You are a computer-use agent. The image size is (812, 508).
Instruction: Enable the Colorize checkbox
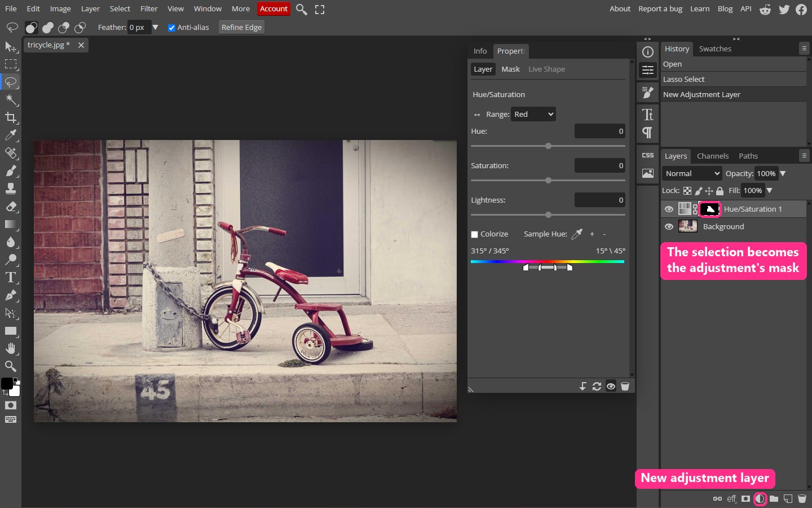[x=475, y=234]
